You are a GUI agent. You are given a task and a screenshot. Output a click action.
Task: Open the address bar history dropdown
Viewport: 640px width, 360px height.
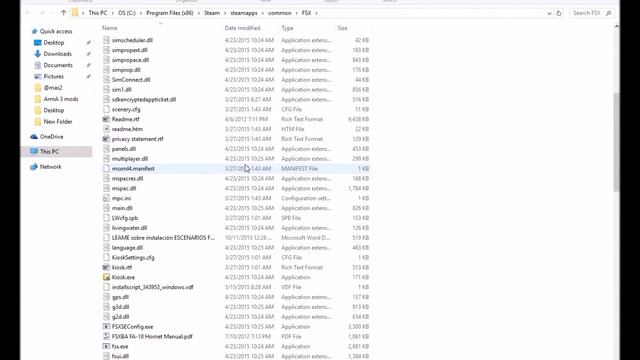point(549,13)
